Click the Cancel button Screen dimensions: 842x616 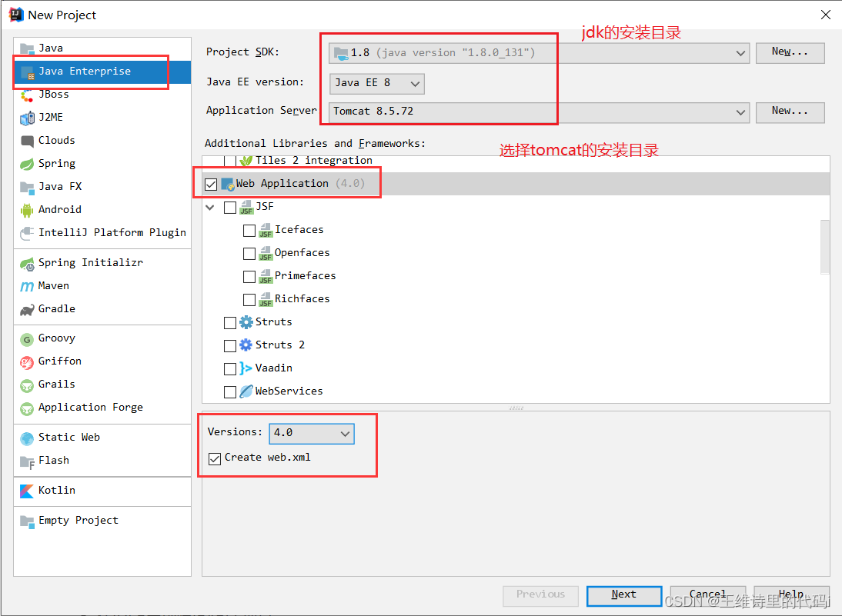point(708,595)
